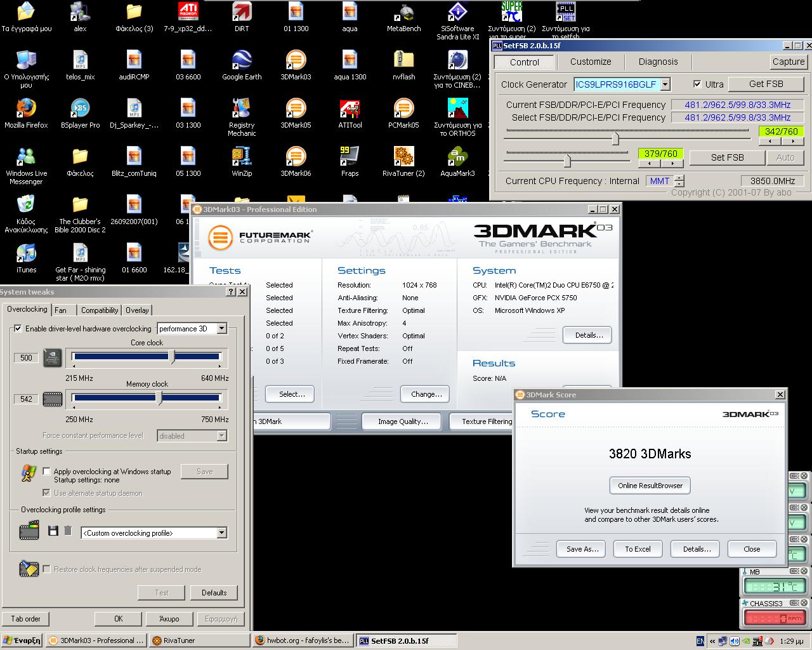The height and width of the screenshot is (650, 812).
Task: Click the Capture button in SetFSB
Action: 789,62
